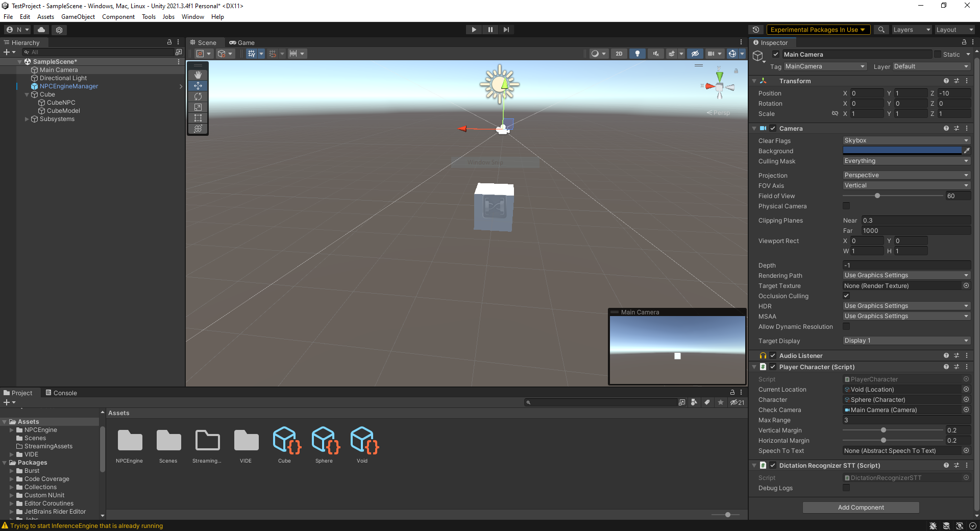Enable Allow Dynamic Resolution checkbox
The width and height of the screenshot is (980, 531).
click(x=846, y=326)
